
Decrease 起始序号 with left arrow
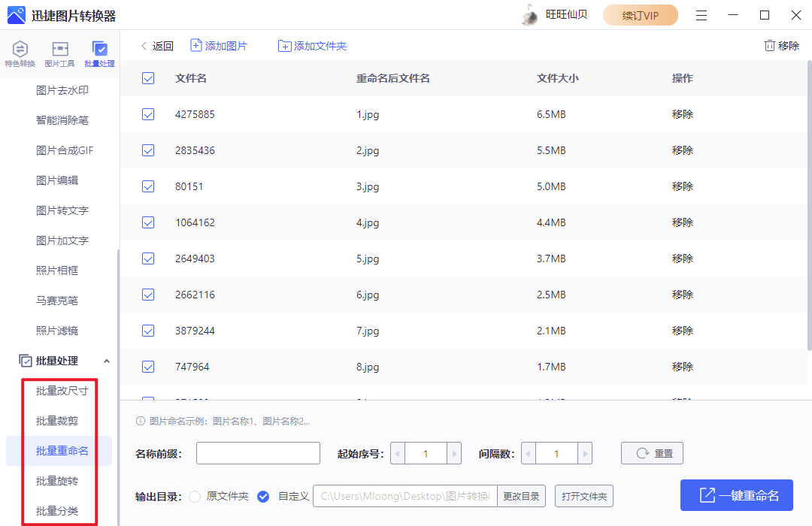[398, 454]
